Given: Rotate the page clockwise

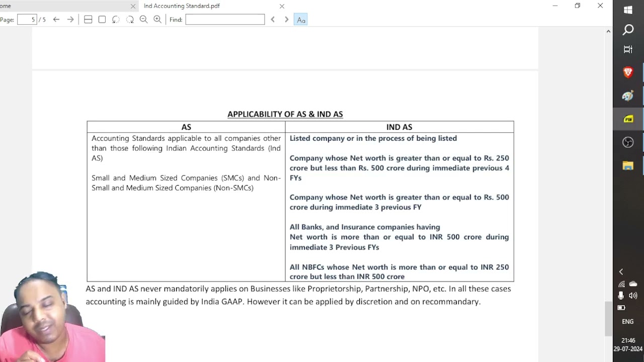Looking at the screenshot, I should [130, 20].
